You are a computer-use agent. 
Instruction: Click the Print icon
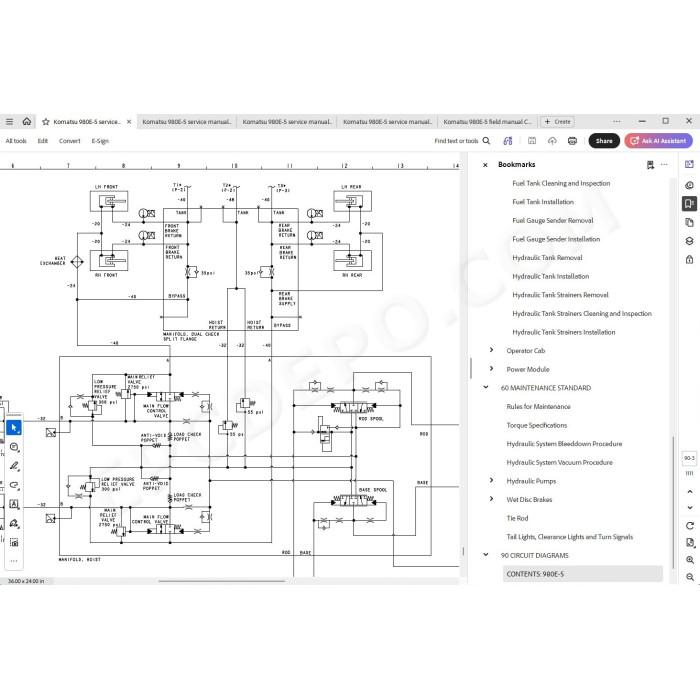point(572,141)
